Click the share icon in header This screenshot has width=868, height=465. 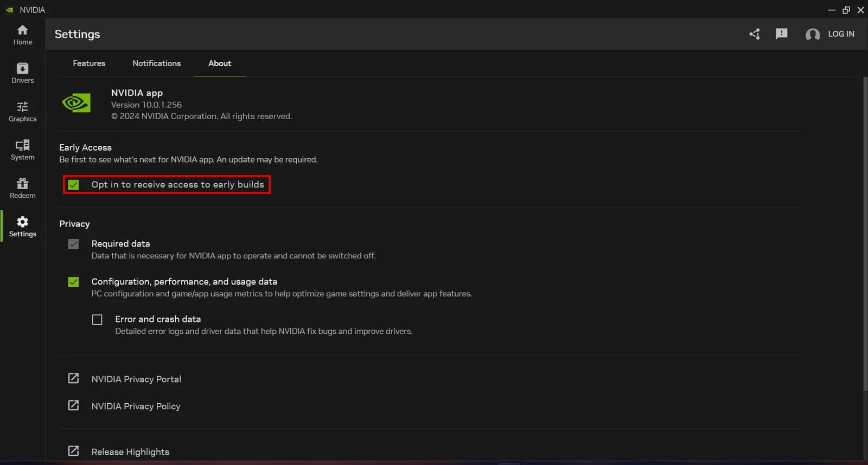(x=755, y=34)
